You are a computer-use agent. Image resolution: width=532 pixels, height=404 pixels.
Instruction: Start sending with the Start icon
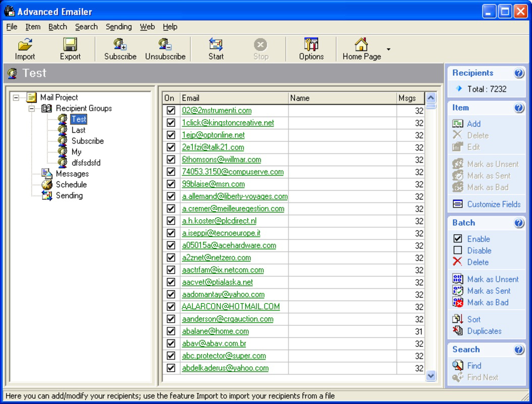(216, 44)
